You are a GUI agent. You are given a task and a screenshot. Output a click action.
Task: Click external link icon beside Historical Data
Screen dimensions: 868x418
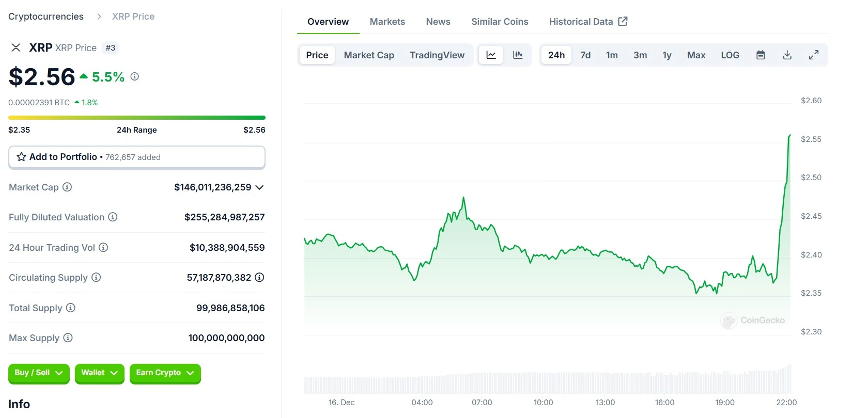point(623,21)
